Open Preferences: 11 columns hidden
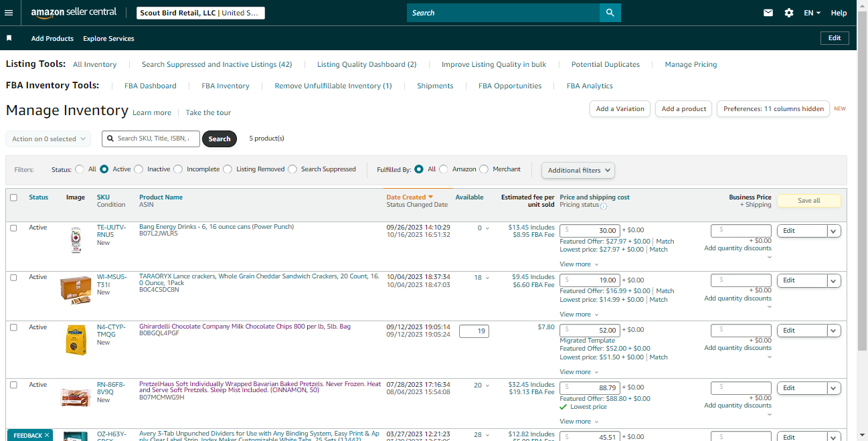 point(773,108)
